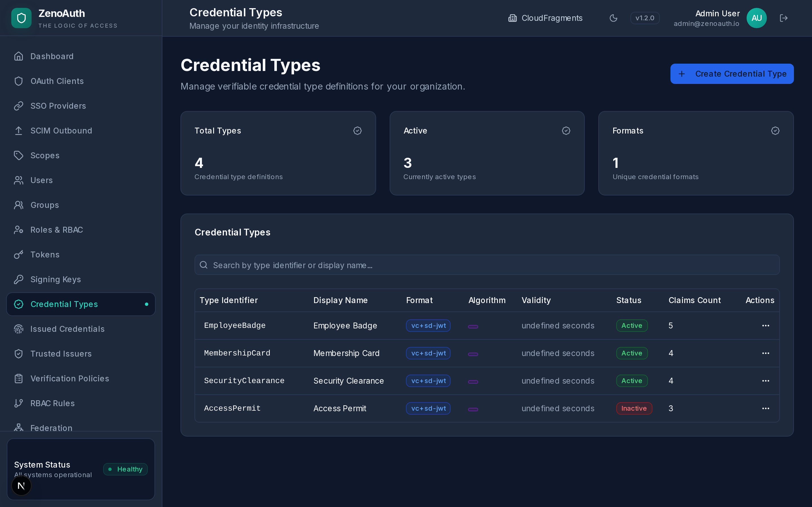Open the Signing Keys section
Screen dimensions: 812x507
56,279
